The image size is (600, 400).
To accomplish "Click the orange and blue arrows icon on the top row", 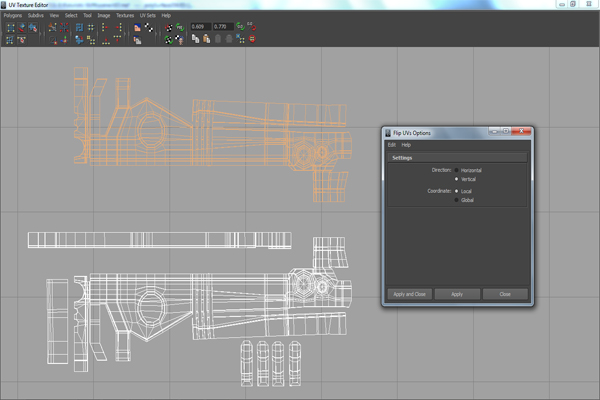I will [x=52, y=27].
